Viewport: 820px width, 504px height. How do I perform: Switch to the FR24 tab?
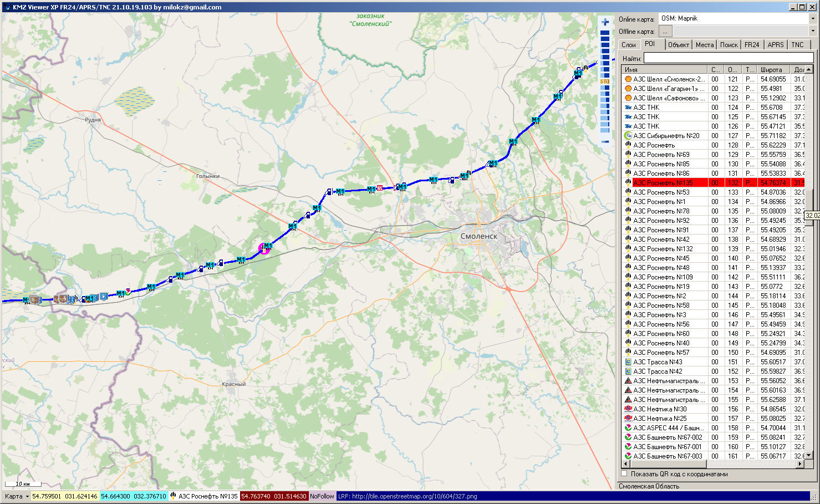752,45
